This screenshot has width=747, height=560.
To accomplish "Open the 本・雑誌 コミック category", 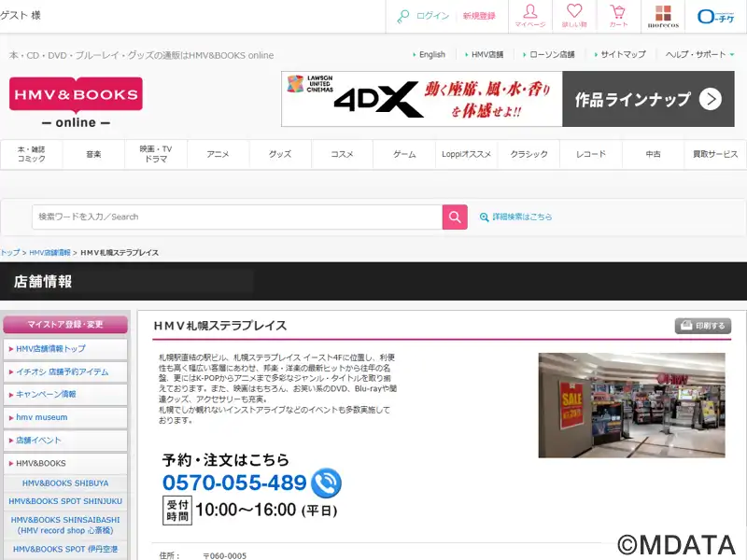I will (x=32, y=154).
